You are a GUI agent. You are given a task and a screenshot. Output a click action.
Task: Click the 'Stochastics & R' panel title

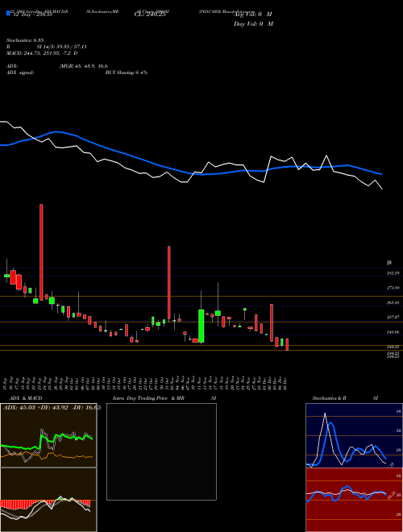(330, 398)
